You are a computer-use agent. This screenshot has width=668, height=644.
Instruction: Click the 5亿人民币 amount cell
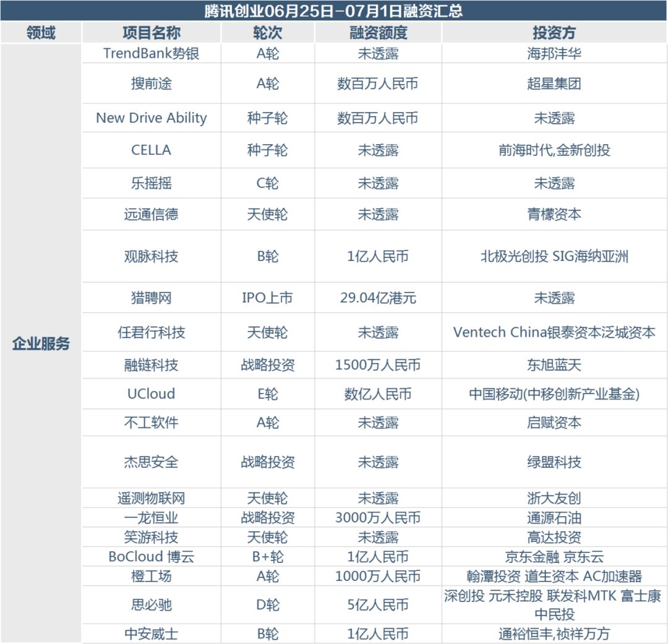click(378, 605)
